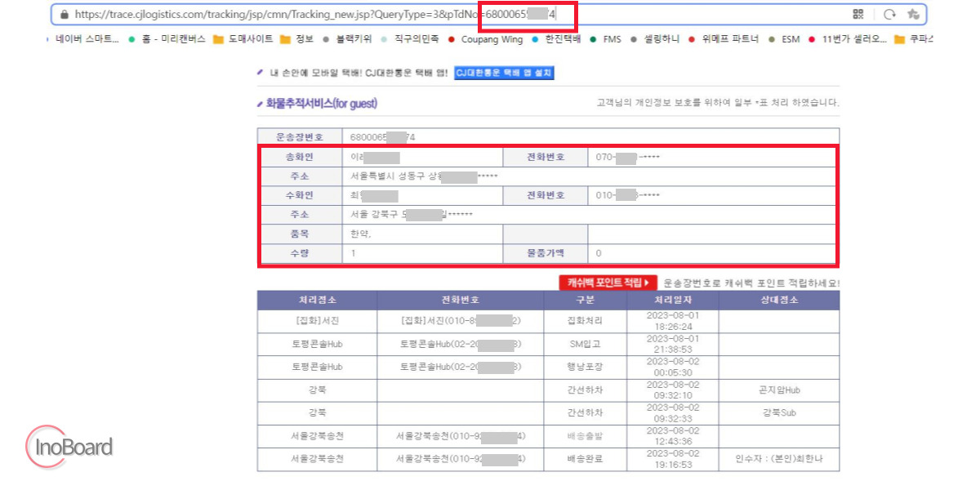
Task: Click the 품목 label cell
Action: (x=300, y=234)
